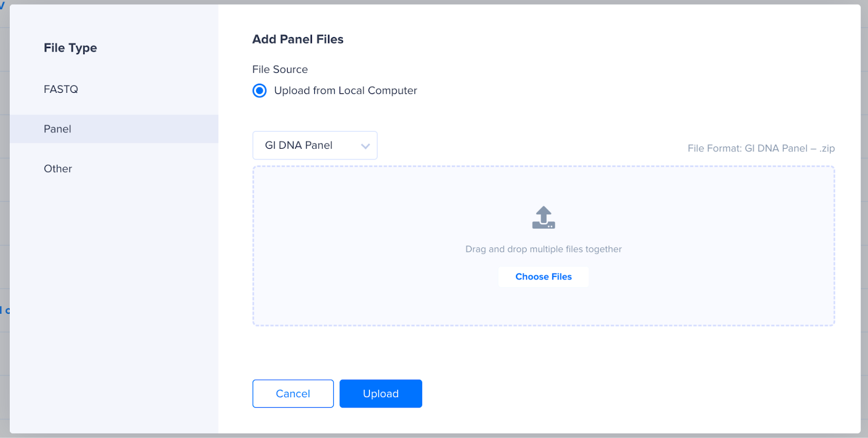Image resolution: width=868 pixels, height=438 pixels.
Task: Expand the panel type chevron arrow
Action: coord(365,146)
